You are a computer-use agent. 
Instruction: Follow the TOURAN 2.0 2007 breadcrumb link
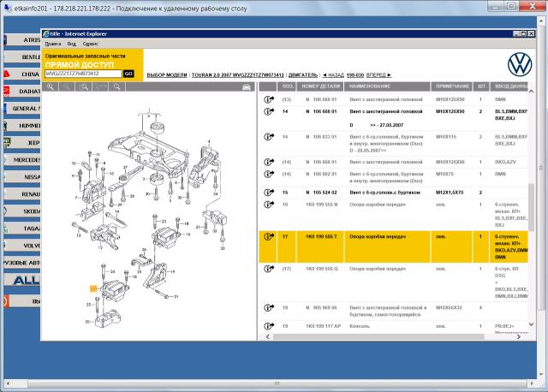point(238,75)
